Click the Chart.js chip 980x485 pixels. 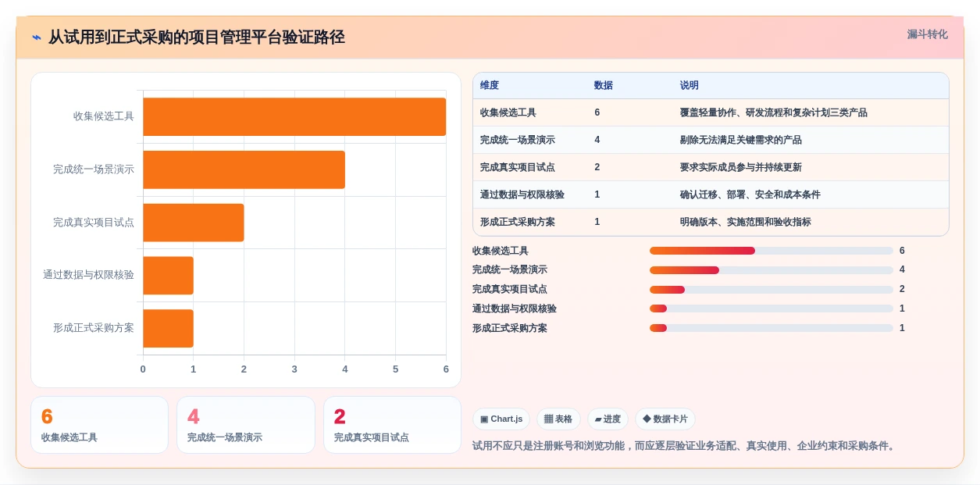(x=501, y=419)
